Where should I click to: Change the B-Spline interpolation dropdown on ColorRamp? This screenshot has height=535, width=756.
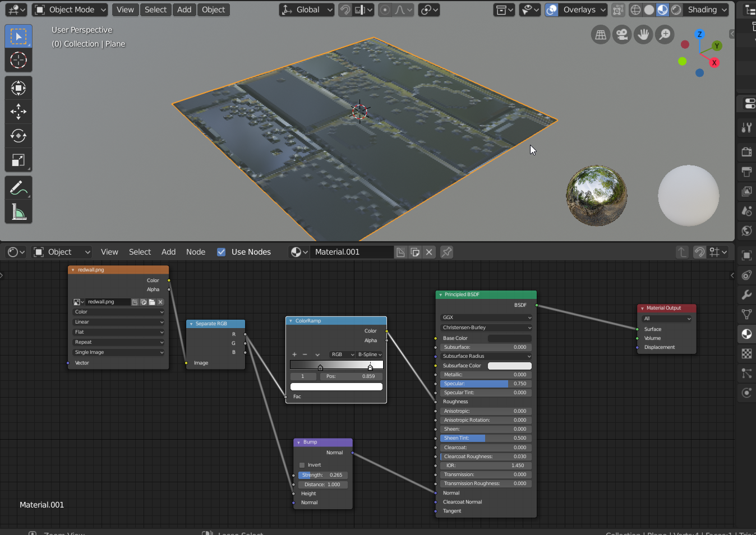[368, 354]
